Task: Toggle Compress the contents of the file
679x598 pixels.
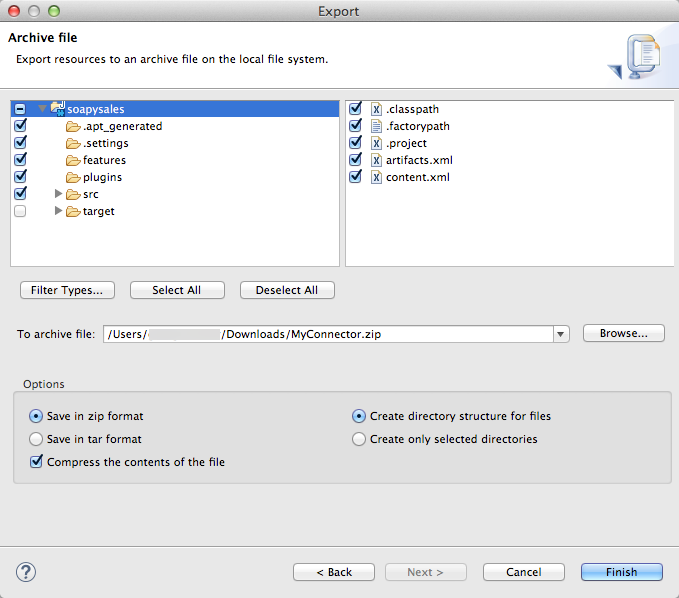Action: pyautogui.click(x=37, y=462)
